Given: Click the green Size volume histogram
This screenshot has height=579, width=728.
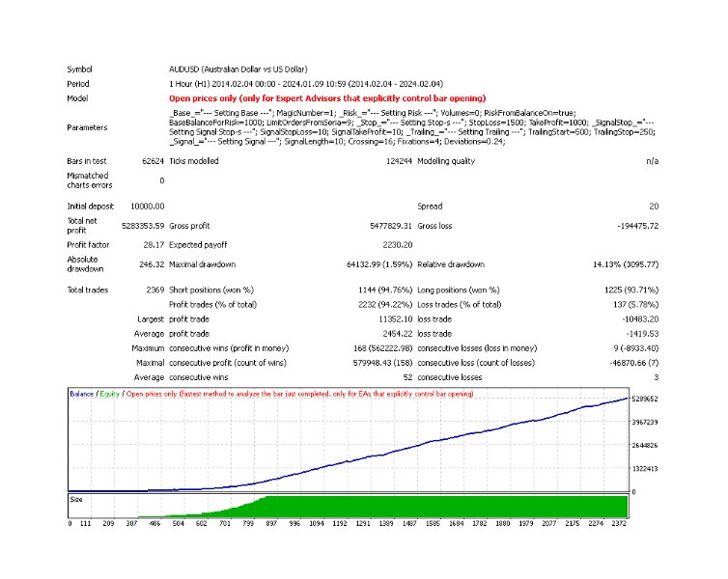Looking at the screenshot, I should (434, 508).
